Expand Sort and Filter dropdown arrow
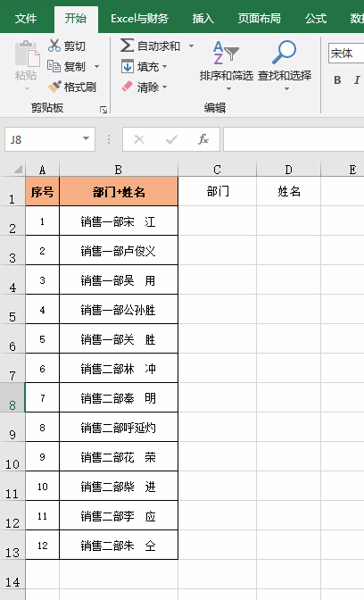Image resolution: width=364 pixels, height=600 pixels. tap(228, 89)
